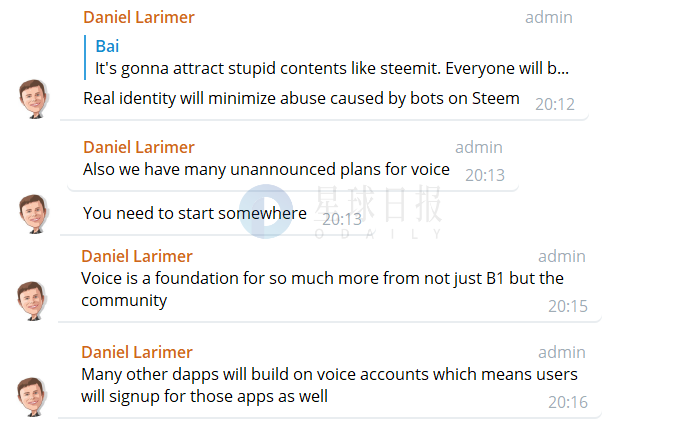Click Daniel Larimer name above 'Many other dapps'
681x423 pixels.
tap(137, 352)
